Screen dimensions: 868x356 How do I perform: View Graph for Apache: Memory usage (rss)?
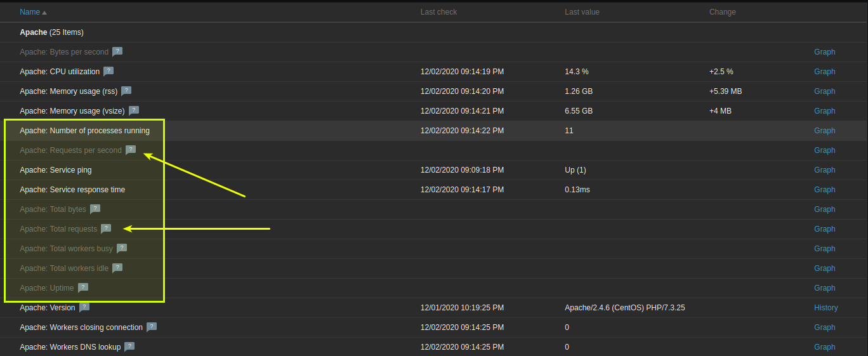tap(824, 91)
